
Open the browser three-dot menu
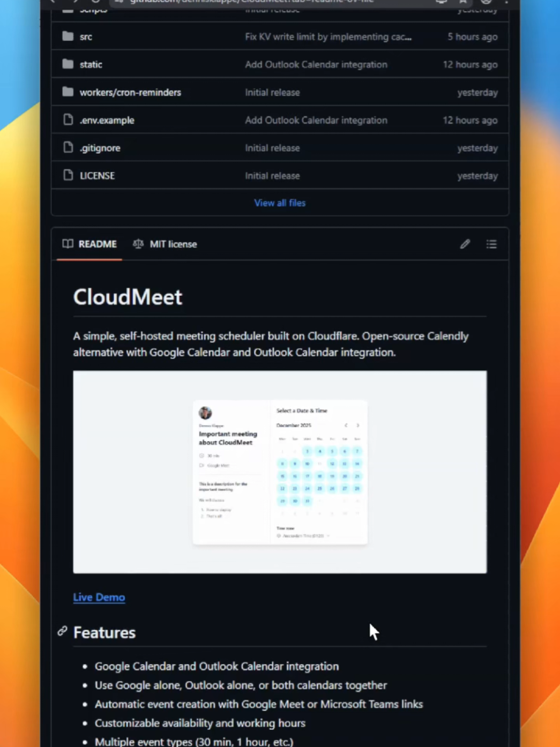coord(505,2)
